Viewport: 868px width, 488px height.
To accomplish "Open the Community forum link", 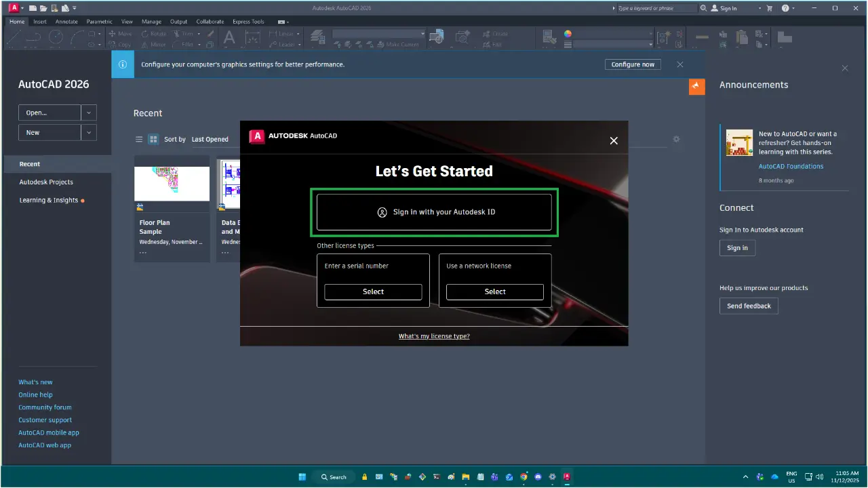I will (x=45, y=407).
